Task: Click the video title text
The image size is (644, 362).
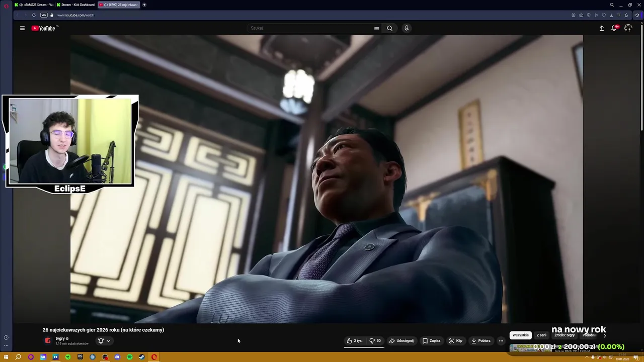Action: (x=103, y=330)
